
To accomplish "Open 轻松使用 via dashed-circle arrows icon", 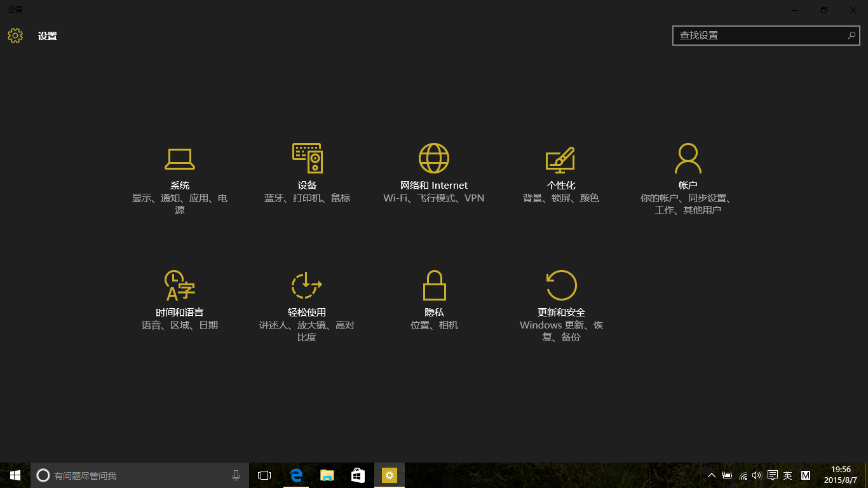I will [x=307, y=285].
